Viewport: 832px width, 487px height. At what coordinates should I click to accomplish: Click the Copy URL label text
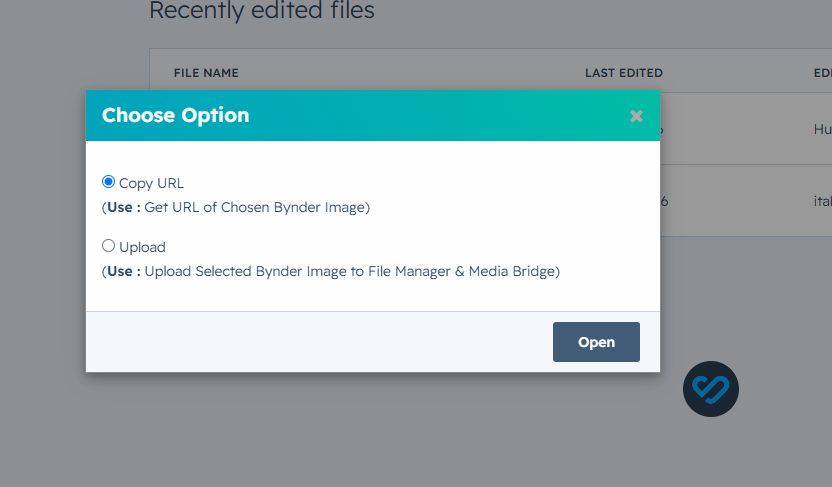tap(151, 184)
